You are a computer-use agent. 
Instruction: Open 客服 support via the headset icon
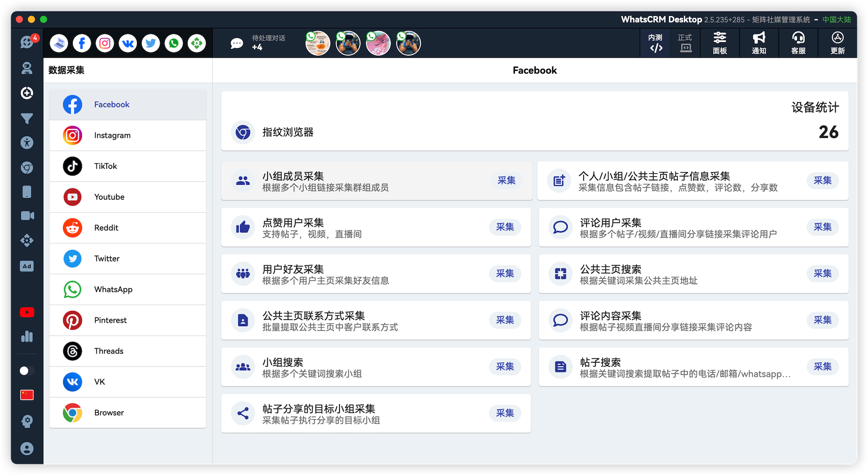798,43
